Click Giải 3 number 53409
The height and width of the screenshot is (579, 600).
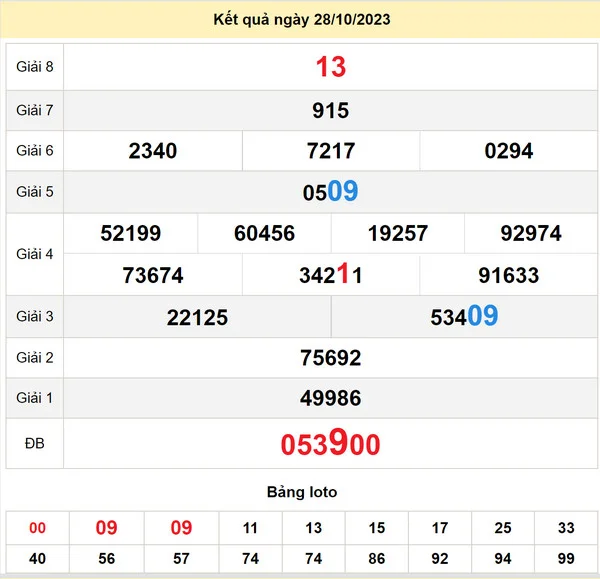(464, 317)
